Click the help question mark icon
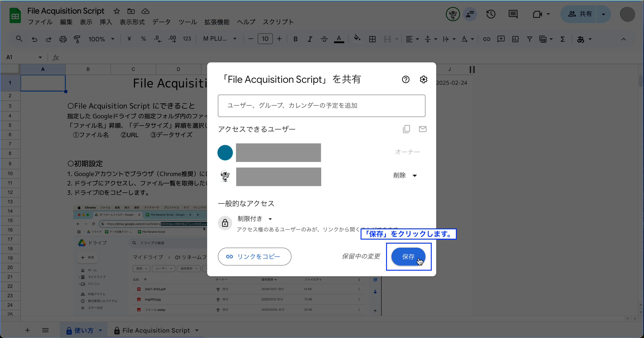644x338 pixels. pyautogui.click(x=406, y=79)
